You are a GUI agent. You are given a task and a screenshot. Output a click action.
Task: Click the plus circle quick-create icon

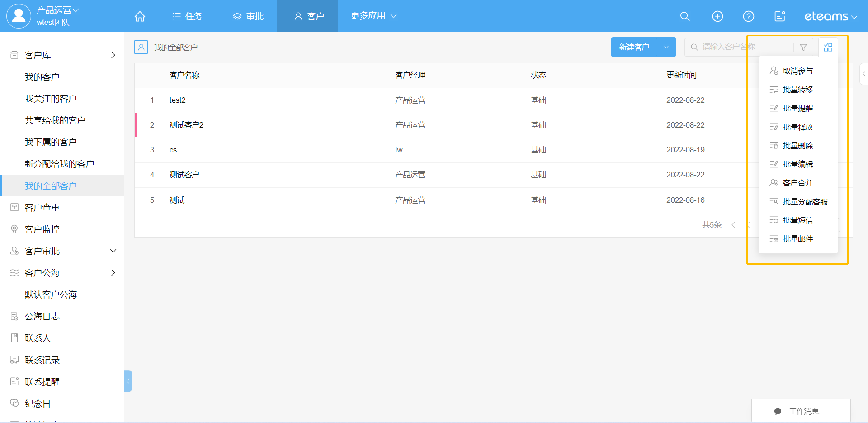717,17
